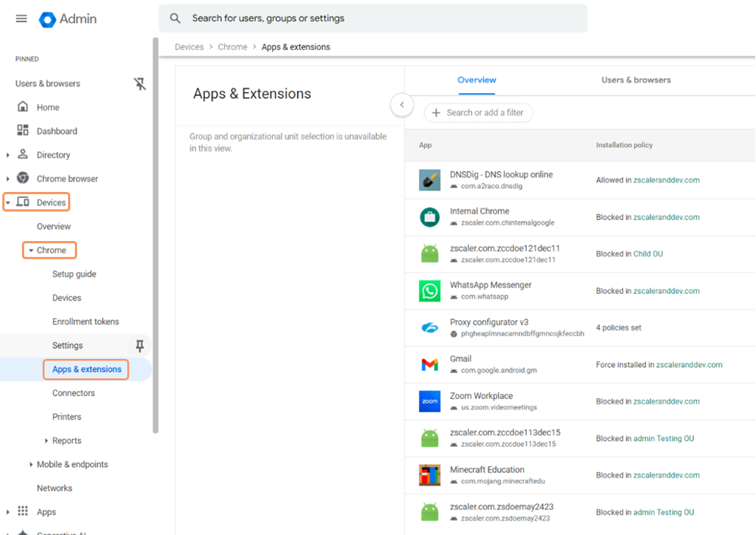This screenshot has height=535, width=756.
Task: Toggle the pin next to Settings
Action: pyautogui.click(x=139, y=345)
